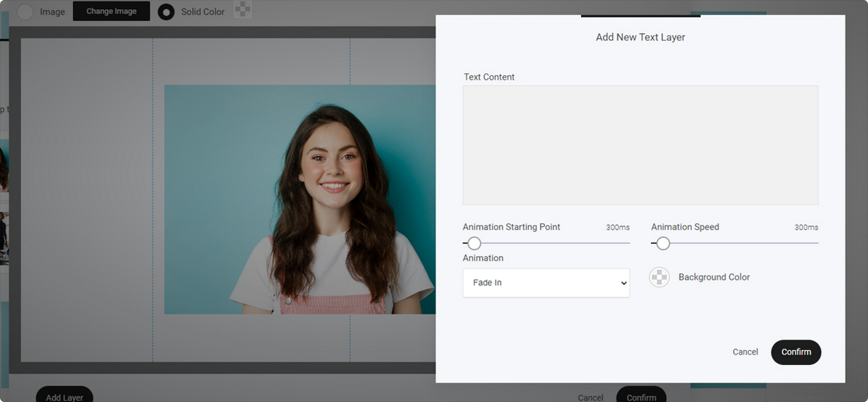The image size is (868, 402).
Task: Confirm the new text layer dialog
Action: [x=796, y=352]
